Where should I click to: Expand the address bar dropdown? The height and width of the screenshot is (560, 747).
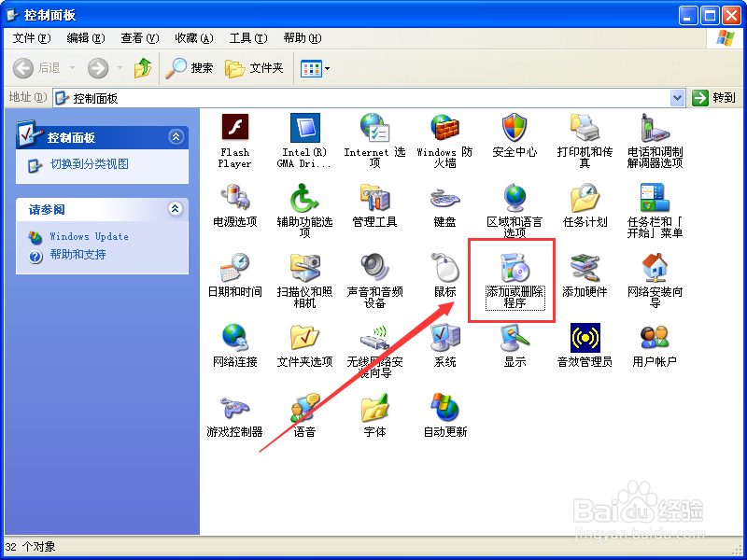point(678,98)
